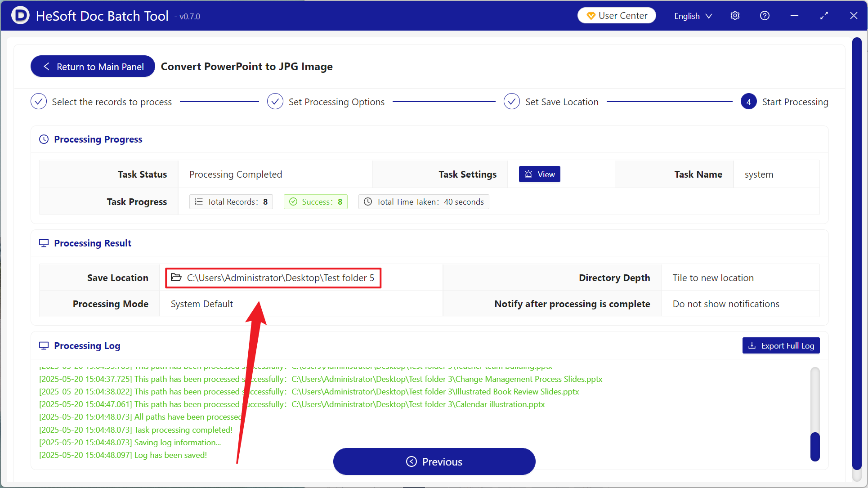The image size is (868, 488).
Task: Click the Saving log information... log line
Action: click(130, 443)
